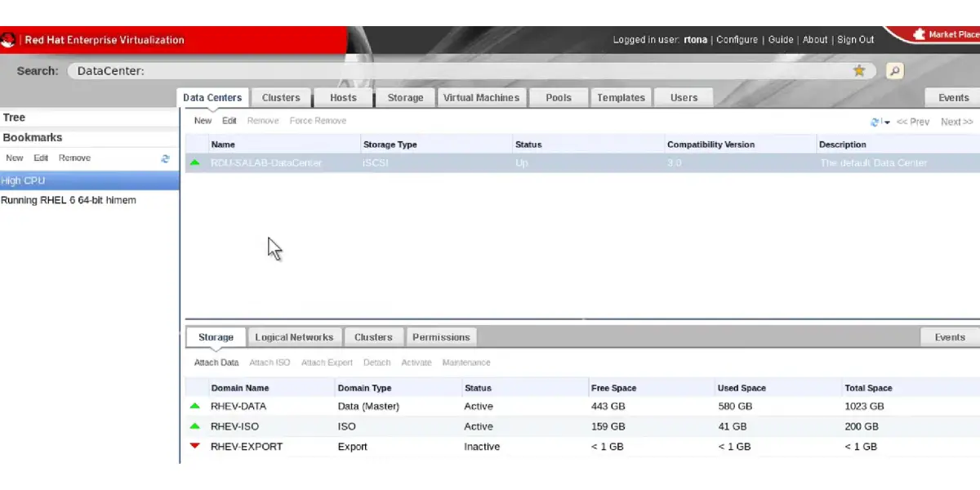
Task: Sort by the Storage Type column header
Action: (390, 145)
